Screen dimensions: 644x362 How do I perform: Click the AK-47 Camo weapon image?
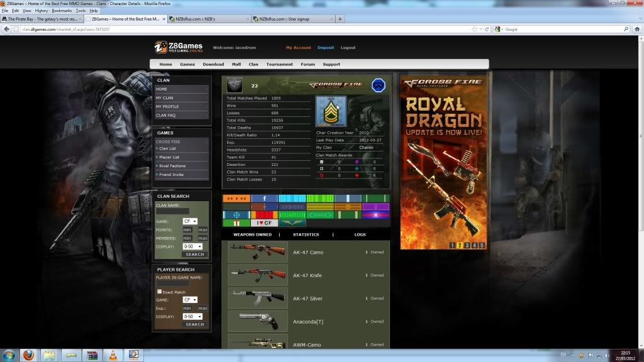click(258, 252)
